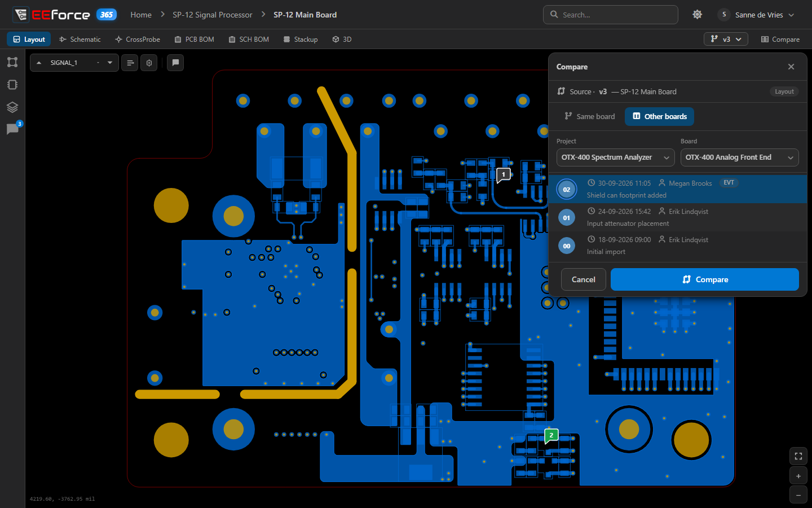Open the PCB BOM tab
The image size is (812, 508).
coord(195,39)
